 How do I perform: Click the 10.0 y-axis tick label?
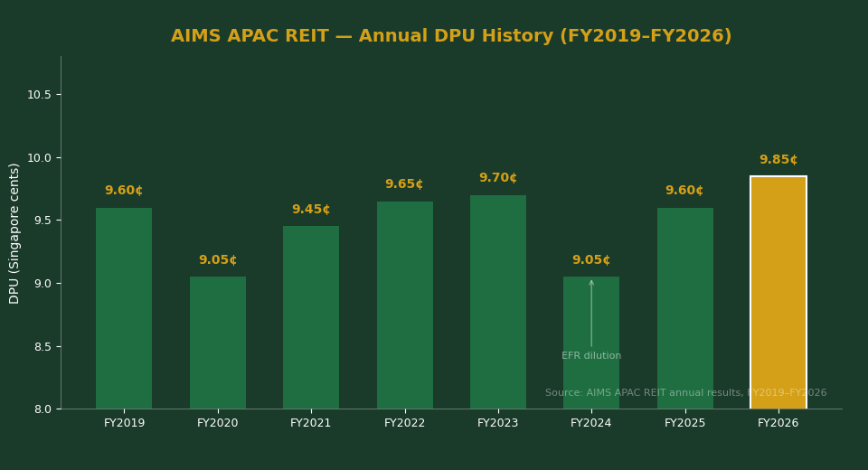tap(39, 158)
